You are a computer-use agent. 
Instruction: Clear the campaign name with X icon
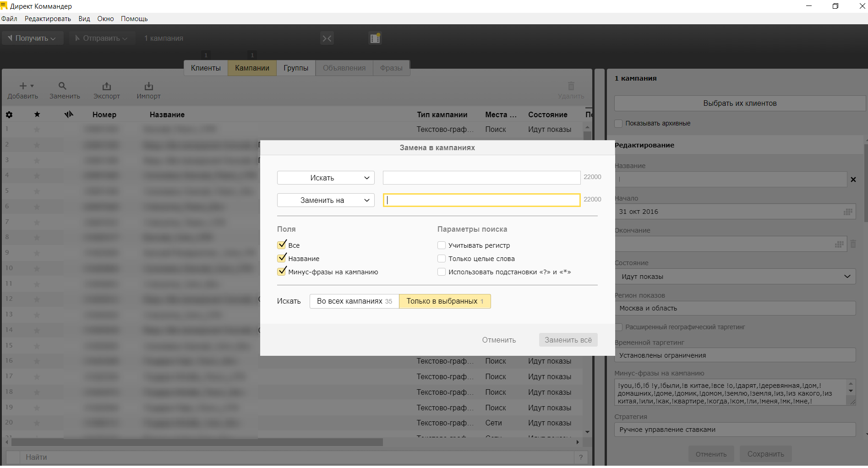point(853,180)
